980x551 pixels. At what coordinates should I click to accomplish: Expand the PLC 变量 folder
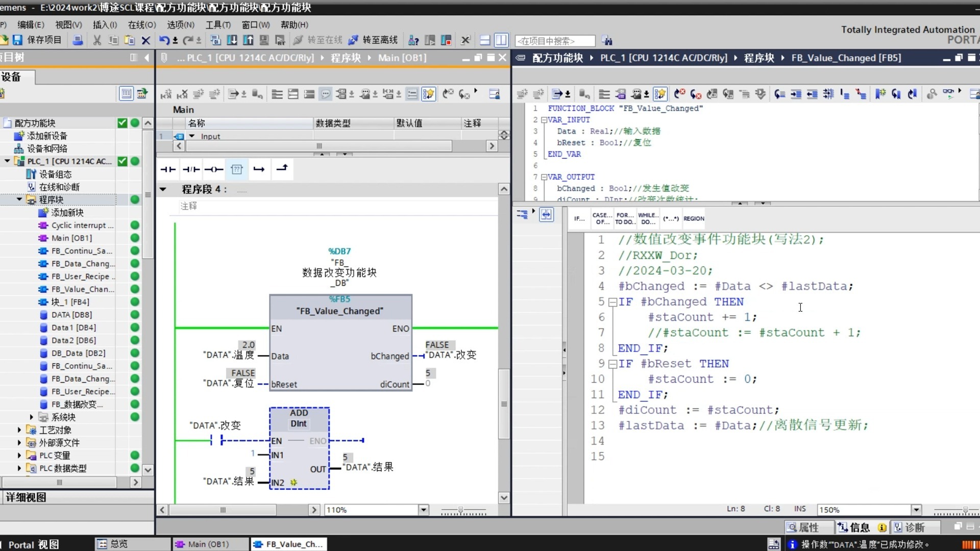pos(19,455)
